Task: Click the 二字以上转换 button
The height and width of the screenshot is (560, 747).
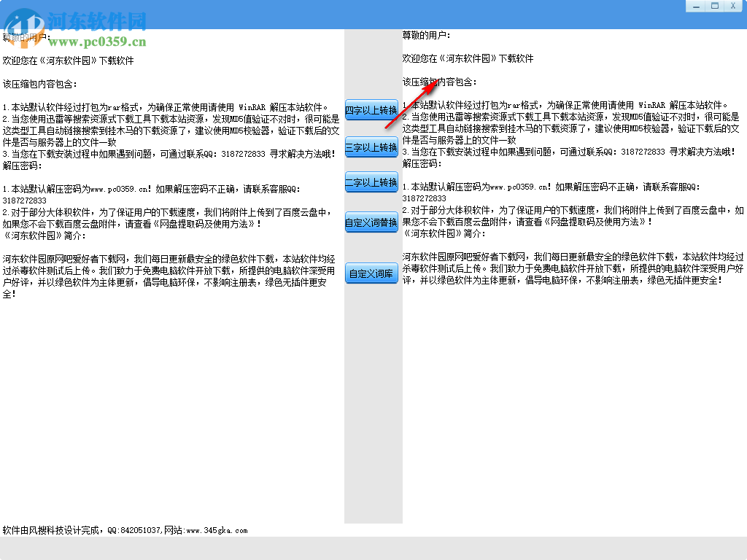Action: coord(371,182)
